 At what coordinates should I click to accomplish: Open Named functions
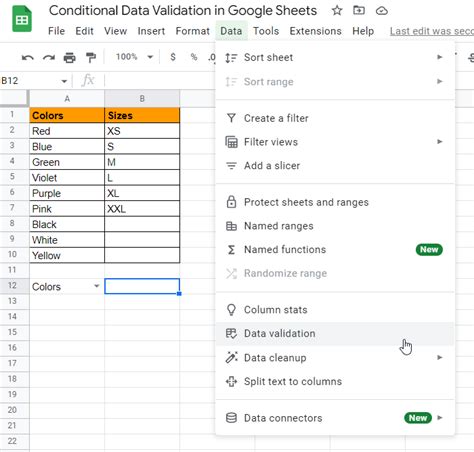point(335,250)
